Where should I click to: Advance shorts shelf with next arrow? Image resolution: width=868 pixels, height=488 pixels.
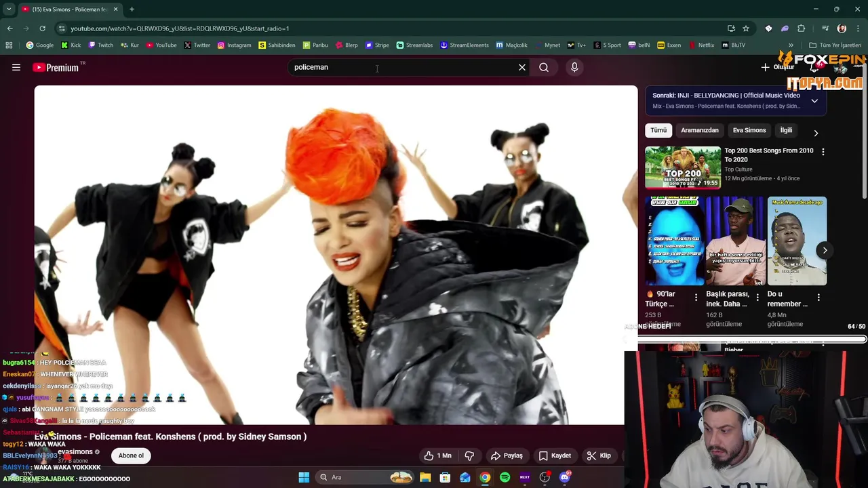[825, 250]
